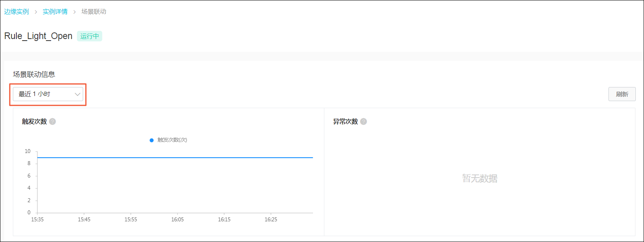Click the 运行中 status tag
Viewport: 644px width, 242px height.
coord(89,36)
